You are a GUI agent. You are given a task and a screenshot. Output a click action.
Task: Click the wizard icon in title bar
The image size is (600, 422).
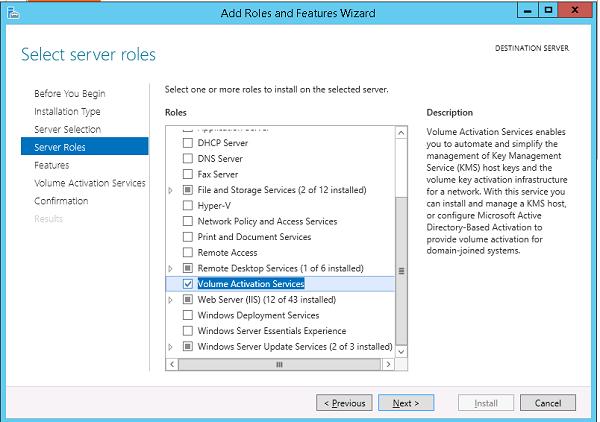tap(12, 12)
